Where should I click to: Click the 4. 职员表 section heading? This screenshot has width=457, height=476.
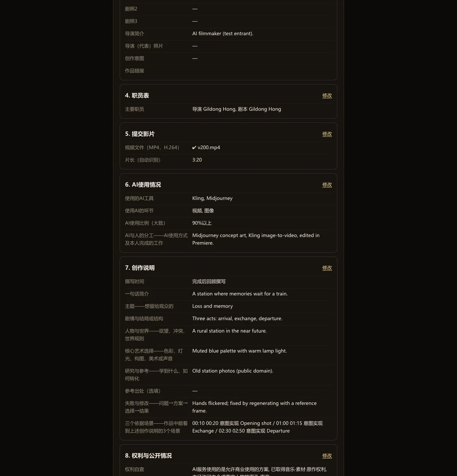(x=137, y=96)
